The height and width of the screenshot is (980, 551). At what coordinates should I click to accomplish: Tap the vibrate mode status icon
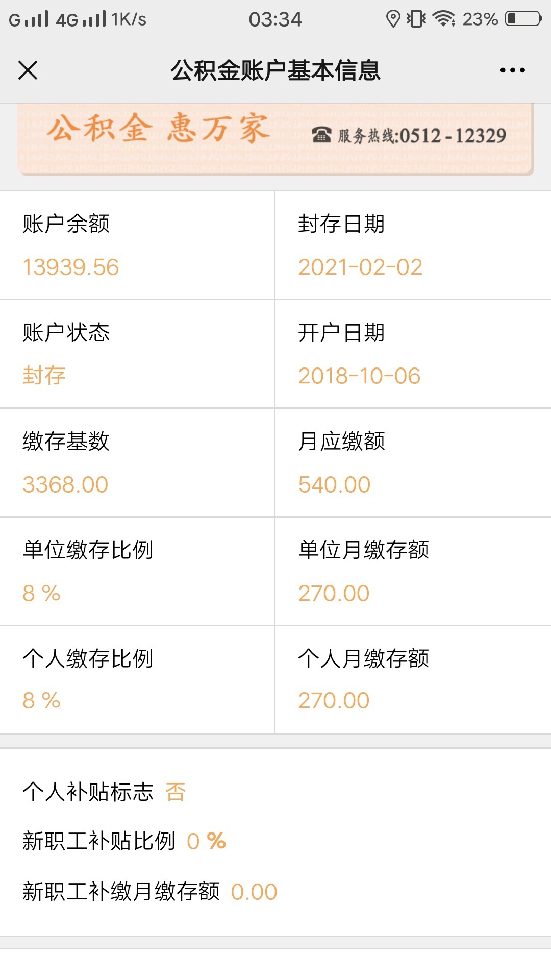click(416, 19)
